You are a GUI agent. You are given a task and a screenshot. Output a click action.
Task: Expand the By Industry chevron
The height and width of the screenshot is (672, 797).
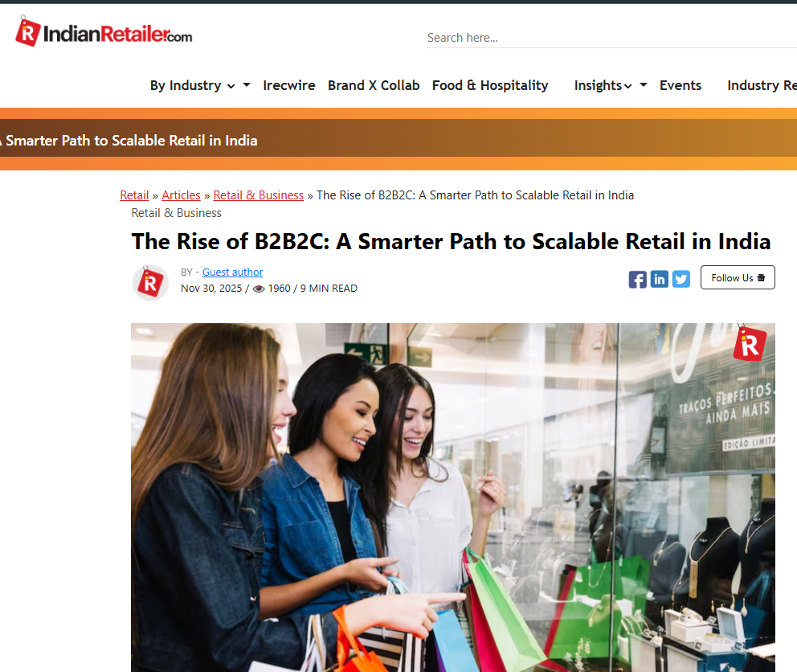tap(231, 87)
